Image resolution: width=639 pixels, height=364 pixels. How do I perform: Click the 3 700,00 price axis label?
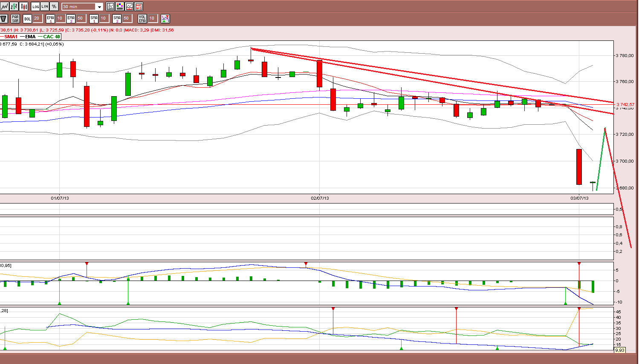click(625, 161)
